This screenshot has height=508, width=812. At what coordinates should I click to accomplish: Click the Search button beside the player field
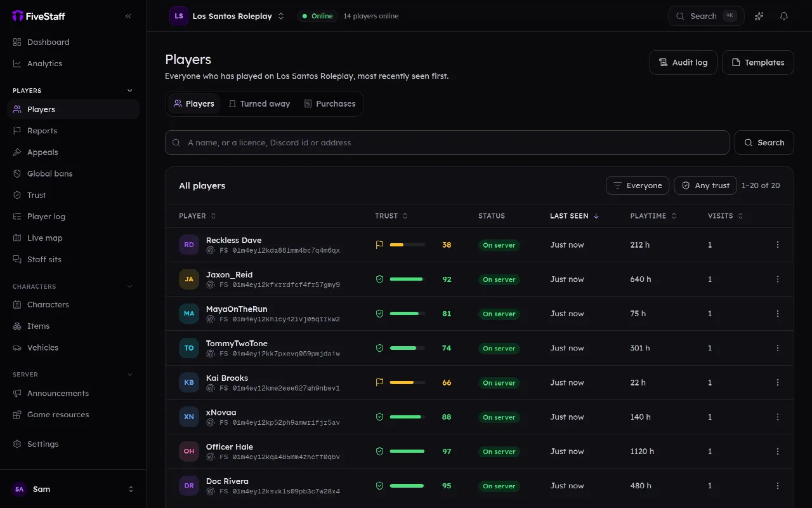(764, 143)
